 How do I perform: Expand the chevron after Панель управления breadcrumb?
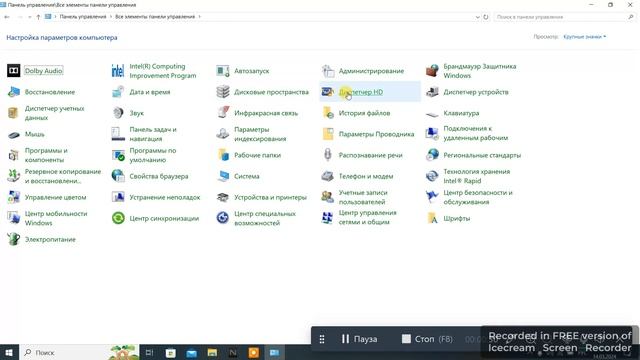(111, 17)
